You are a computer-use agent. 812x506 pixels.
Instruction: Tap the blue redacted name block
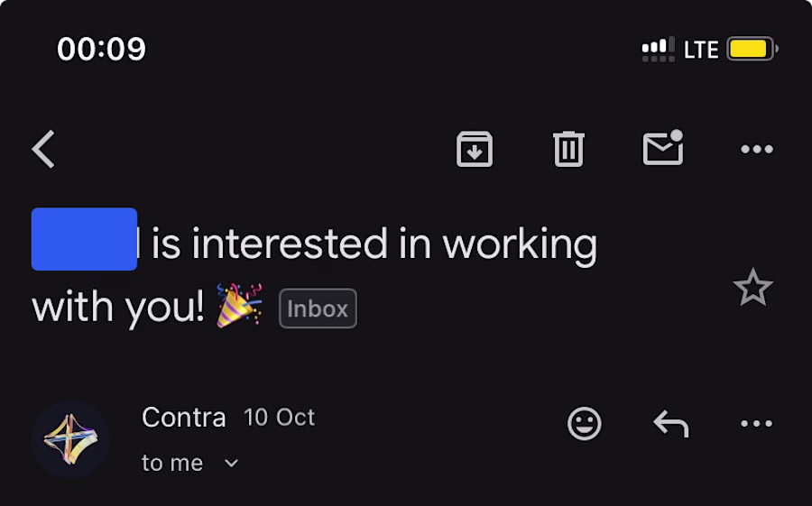84,239
